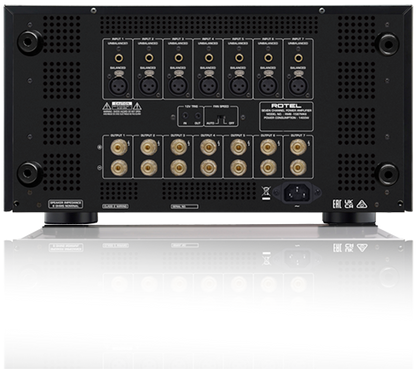Click the lower binding post of Output 1
The height and width of the screenshot is (369, 416).
pos(119,167)
